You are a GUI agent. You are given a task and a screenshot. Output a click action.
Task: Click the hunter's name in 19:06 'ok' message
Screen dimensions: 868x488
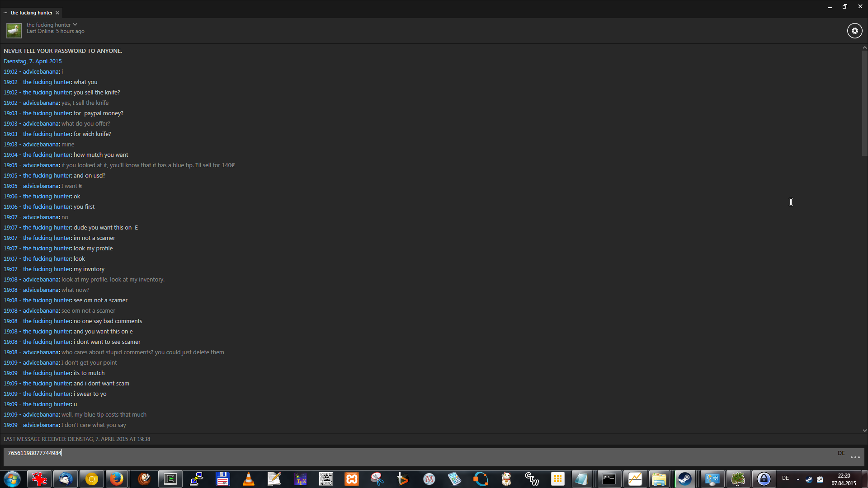pyautogui.click(x=47, y=196)
